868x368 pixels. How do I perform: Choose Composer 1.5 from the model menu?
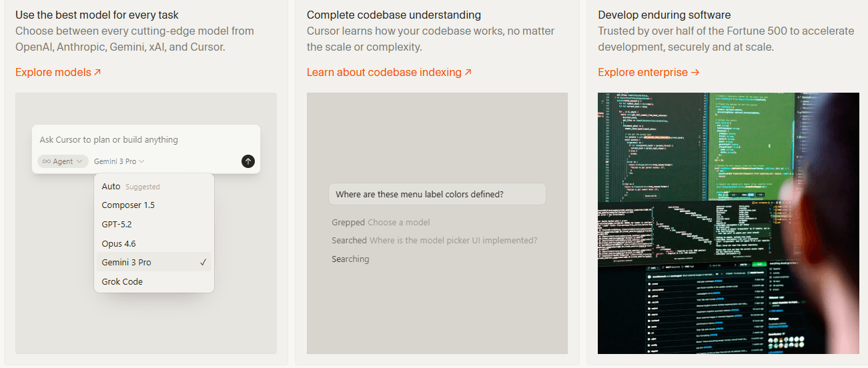128,205
